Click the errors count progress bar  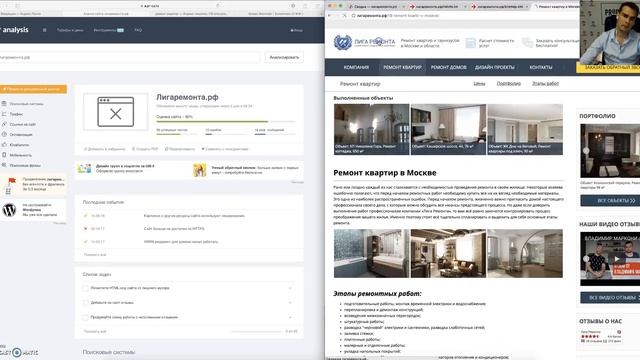coord(226,134)
